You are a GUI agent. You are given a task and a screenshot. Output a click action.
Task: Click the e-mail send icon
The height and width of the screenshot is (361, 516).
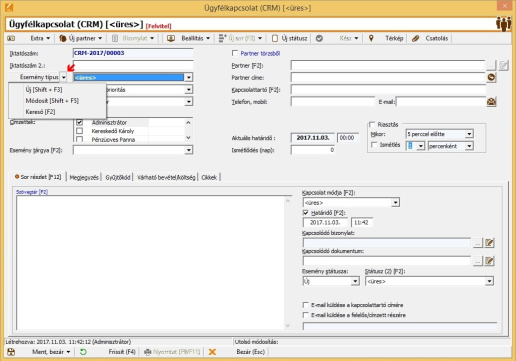tap(491, 102)
